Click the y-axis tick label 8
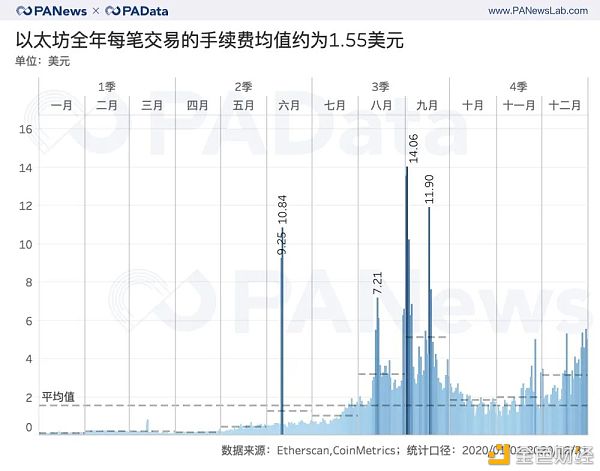Screen dimensions: 600x471 click(29, 282)
